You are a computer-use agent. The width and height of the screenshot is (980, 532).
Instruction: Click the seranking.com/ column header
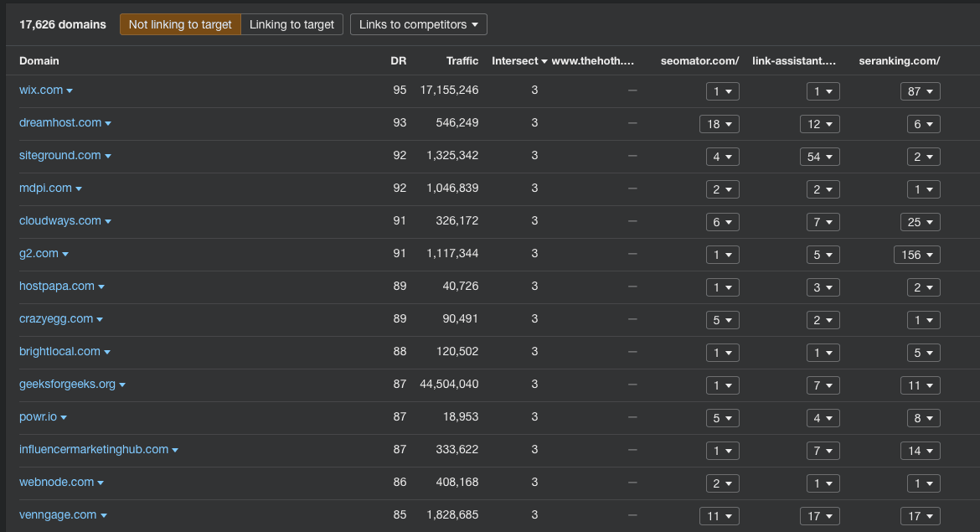pos(899,61)
